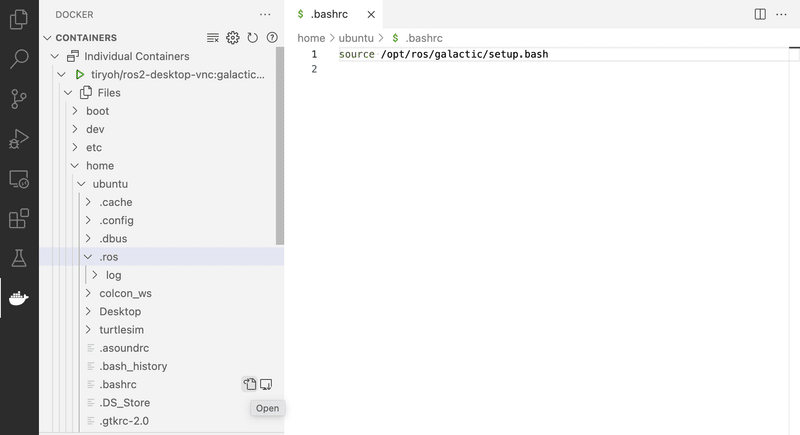
Task: Collapse the ubuntu folder
Action: point(81,184)
